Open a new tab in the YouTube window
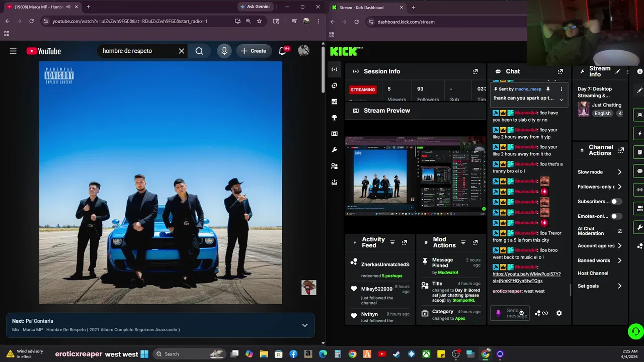This screenshot has width=644, height=362. click(x=89, y=7)
